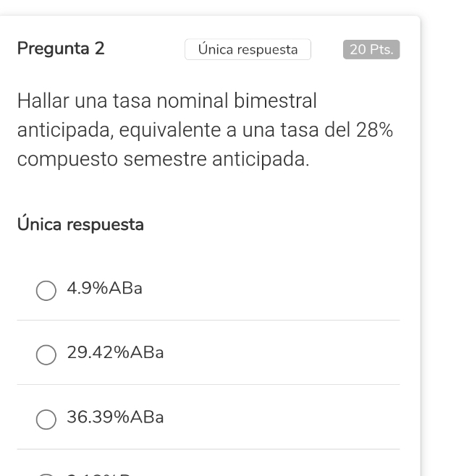Click the 28% value in the question
The width and height of the screenshot is (456, 476).
[x=374, y=130]
